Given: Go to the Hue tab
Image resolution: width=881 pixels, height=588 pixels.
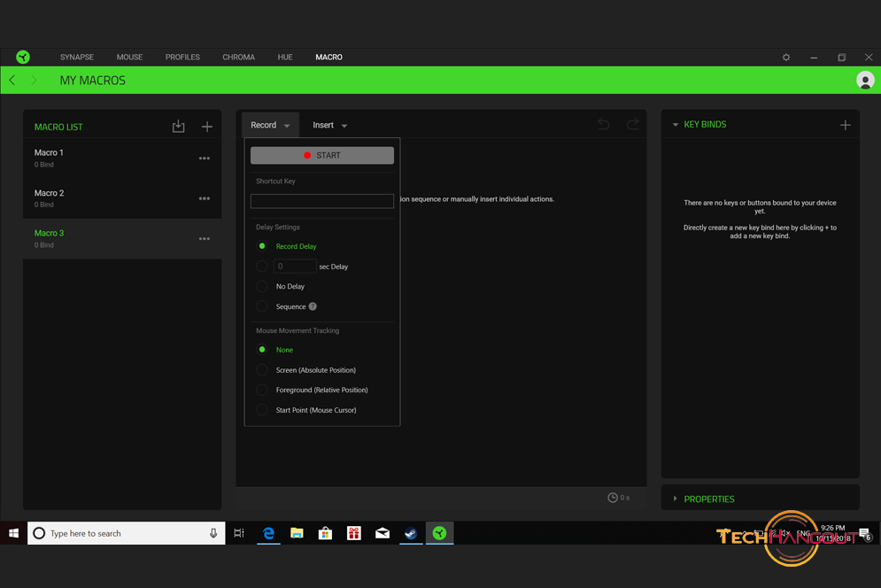Looking at the screenshot, I should [285, 58].
